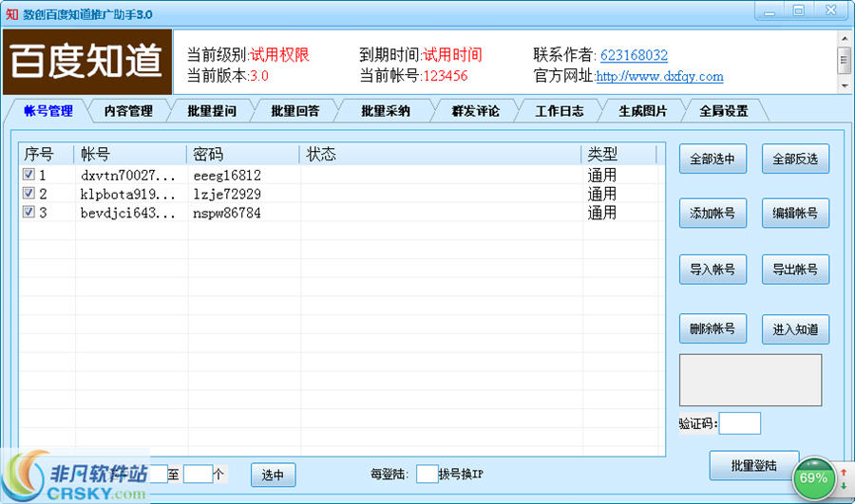View the 工作日志 tab
Viewport: 855px width, 504px height.
[x=560, y=111]
